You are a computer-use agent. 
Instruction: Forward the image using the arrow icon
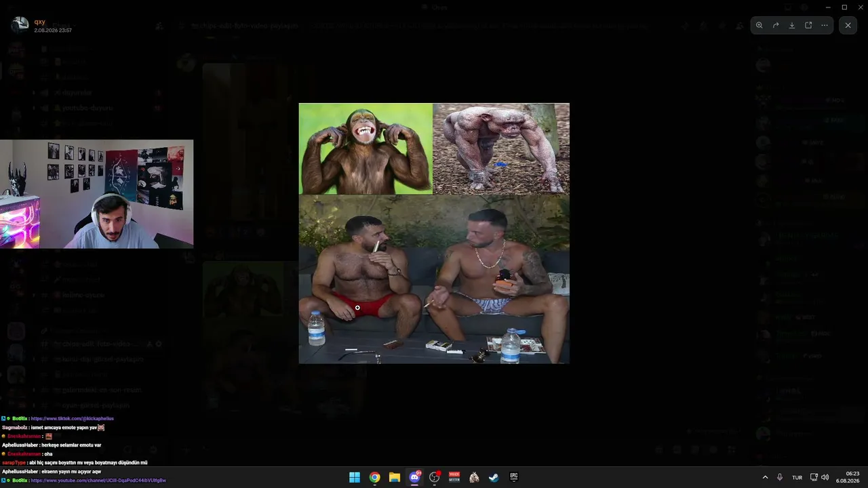pos(776,25)
